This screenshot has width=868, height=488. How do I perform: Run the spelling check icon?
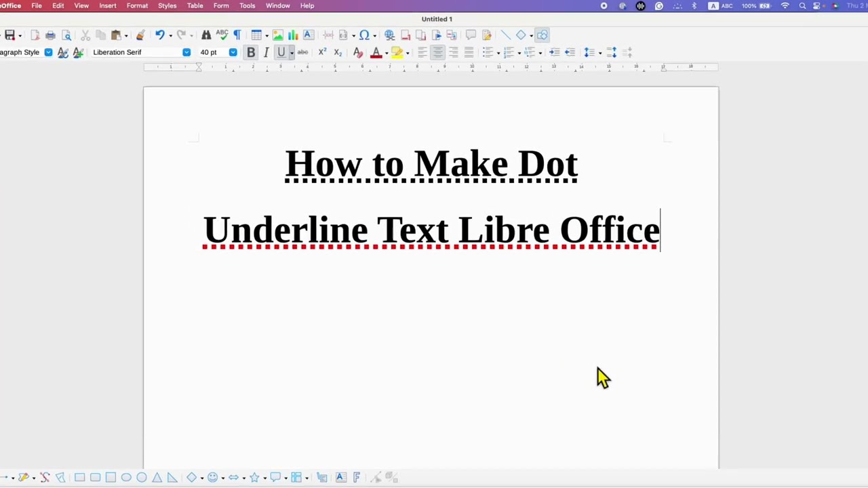pyautogui.click(x=222, y=35)
